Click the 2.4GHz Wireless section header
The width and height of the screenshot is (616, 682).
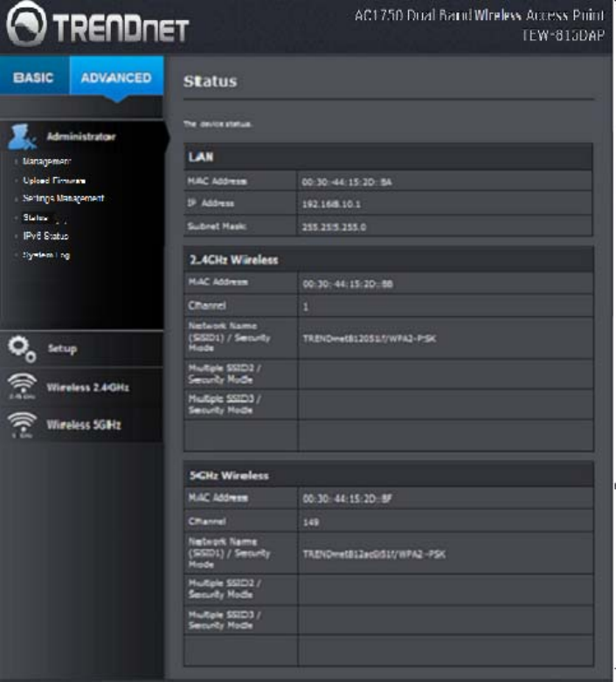(x=389, y=259)
